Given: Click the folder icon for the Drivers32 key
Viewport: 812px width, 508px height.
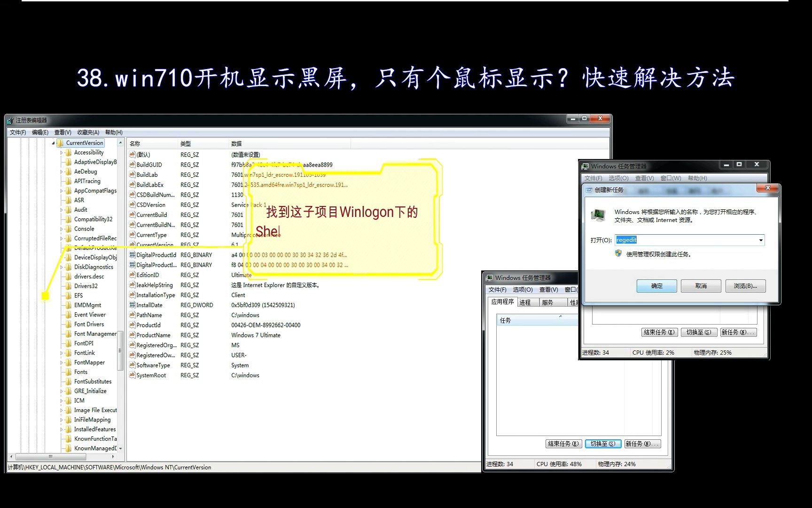Looking at the screenshot, I should [69, 286].
